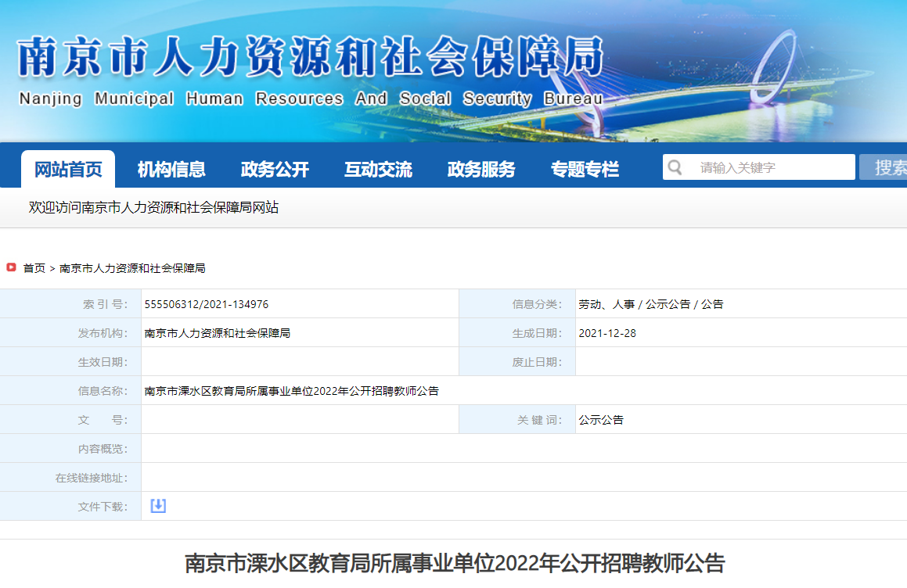Go to 首页 breadcrumb link

[34, 268]
